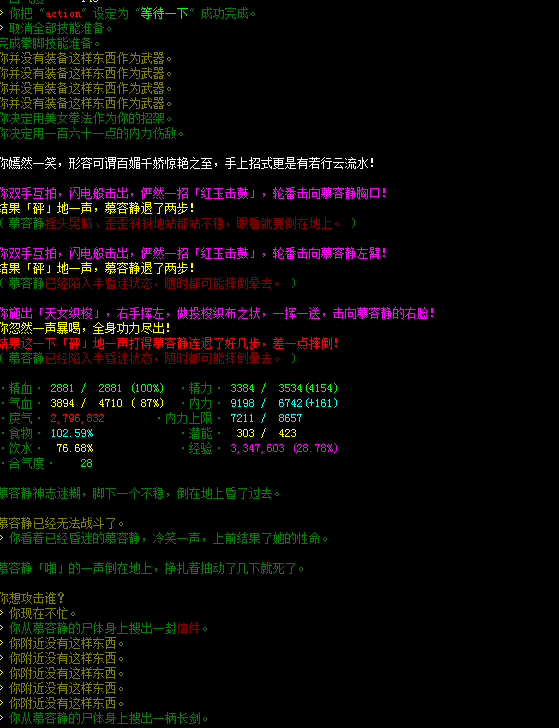Screen dimensions: 559x728
Task: Click the red "信件" item word
Action: (x=188, y=629)
